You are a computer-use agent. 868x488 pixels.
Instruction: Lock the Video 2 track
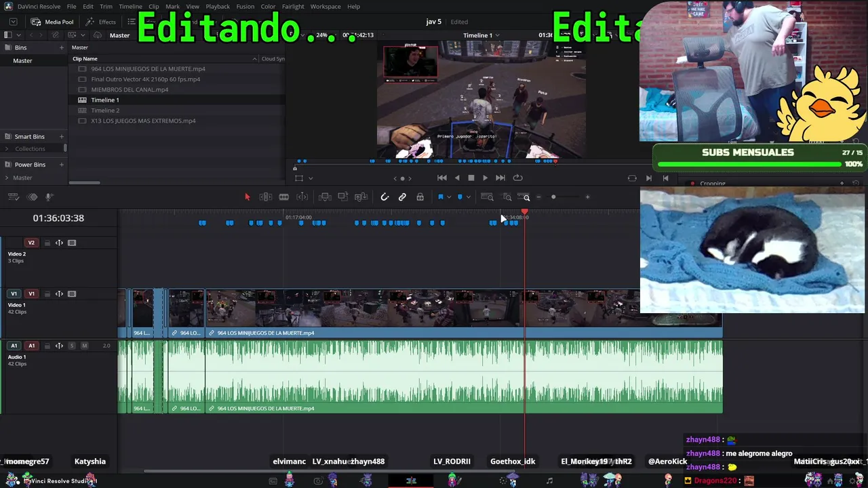(x=47, y=243)
